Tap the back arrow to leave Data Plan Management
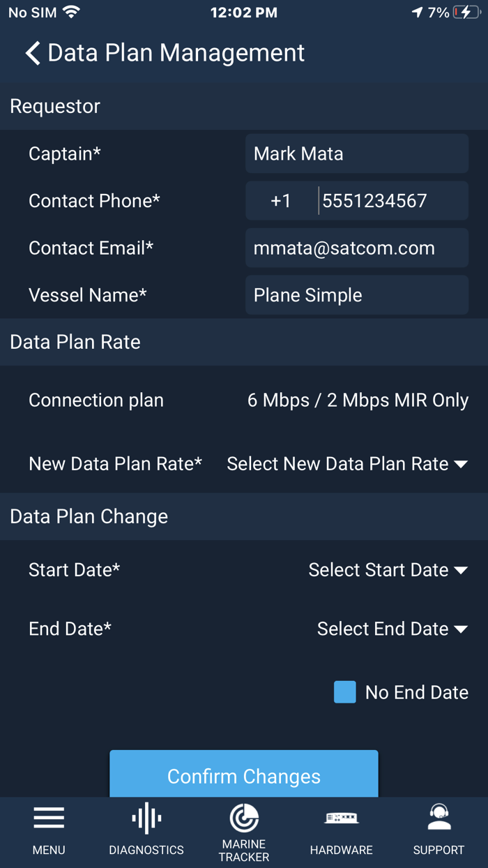 31,52
